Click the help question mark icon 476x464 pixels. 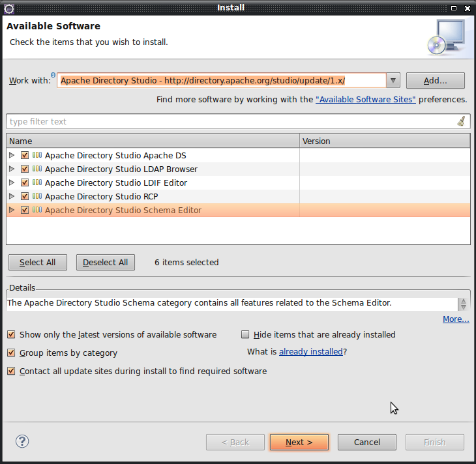(22, 441)
